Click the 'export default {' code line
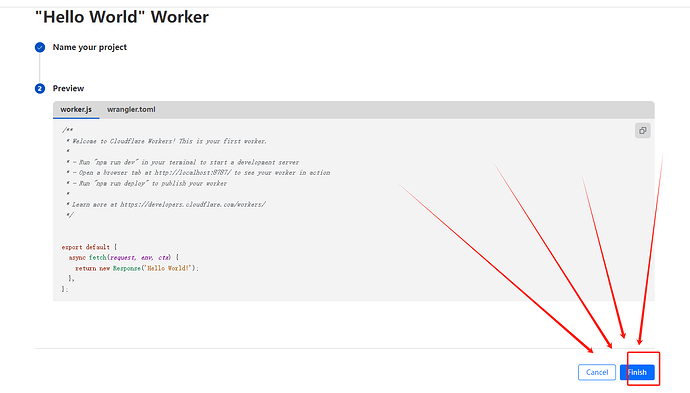Viewport: 690px width, 393px height. coord(89,247)
